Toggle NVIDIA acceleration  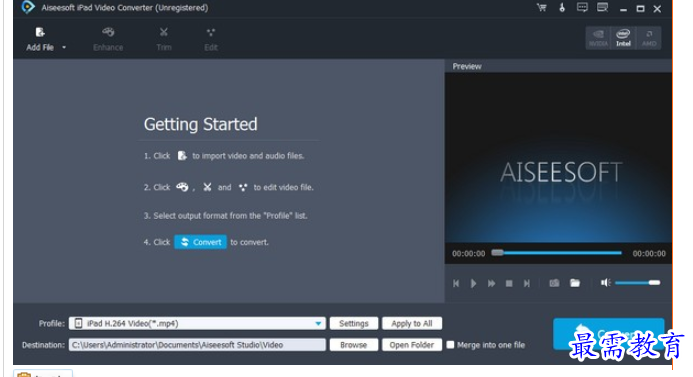pyautogui.click(x=598, y=38)
